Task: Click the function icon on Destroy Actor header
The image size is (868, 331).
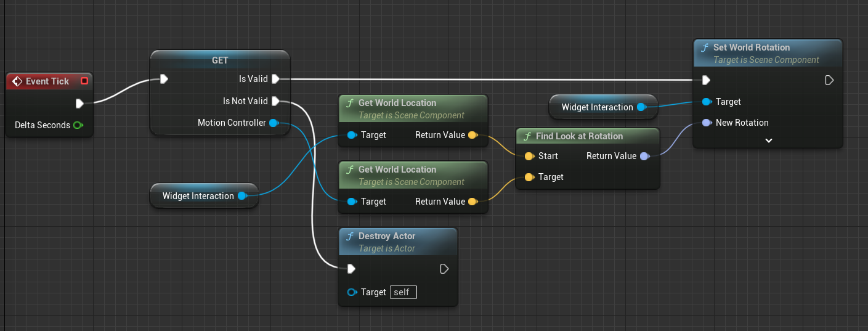Action: pyautogui.click(x=350, y=236)
